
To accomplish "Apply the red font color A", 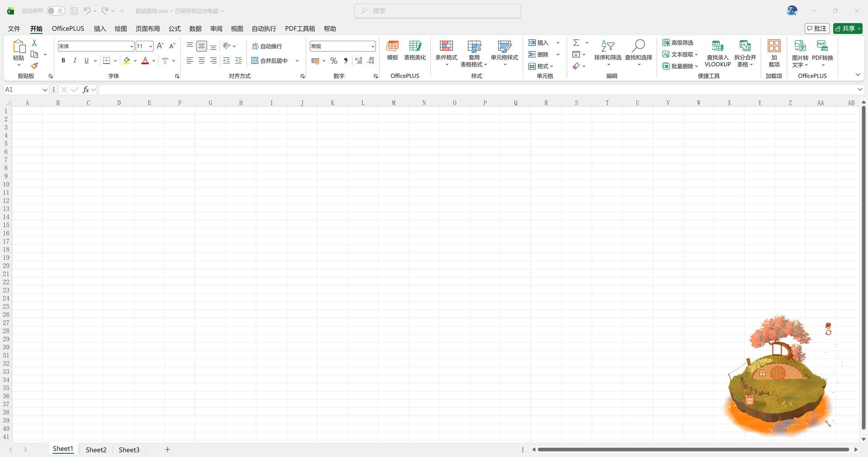I will (x=145, y=61).
